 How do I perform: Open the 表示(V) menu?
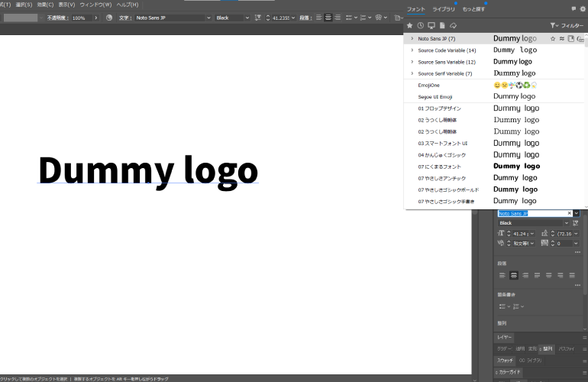[x=66, y=5]
